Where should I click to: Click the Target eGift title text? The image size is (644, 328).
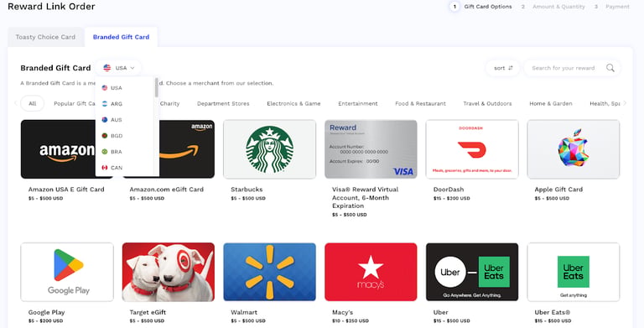tap(148, 312)
